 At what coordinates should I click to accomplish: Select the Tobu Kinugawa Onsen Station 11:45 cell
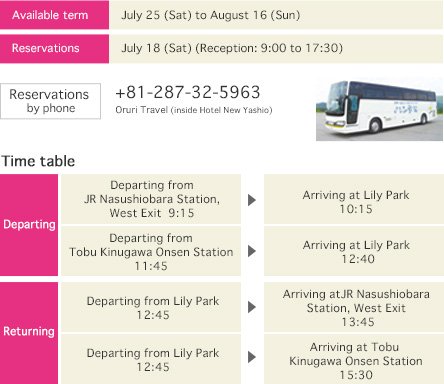pos(151,251)
